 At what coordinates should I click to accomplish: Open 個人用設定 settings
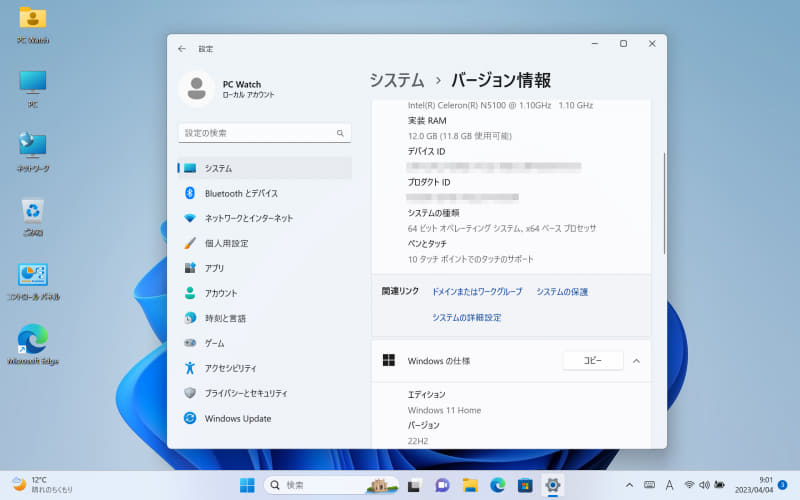[x=264, y=243]
